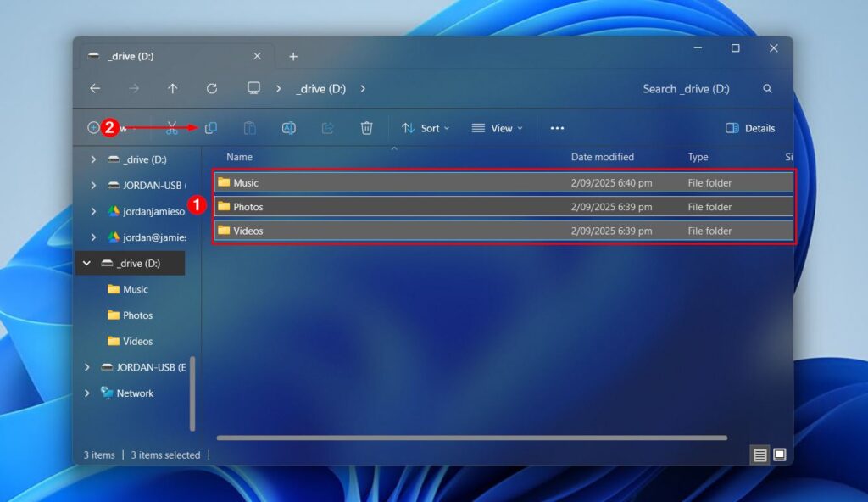
Task: Open the Share option from the toolbar
Action: coord(327,128)
